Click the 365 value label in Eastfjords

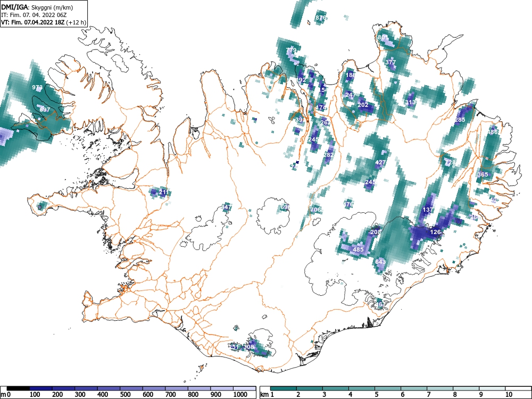(483, 174)
